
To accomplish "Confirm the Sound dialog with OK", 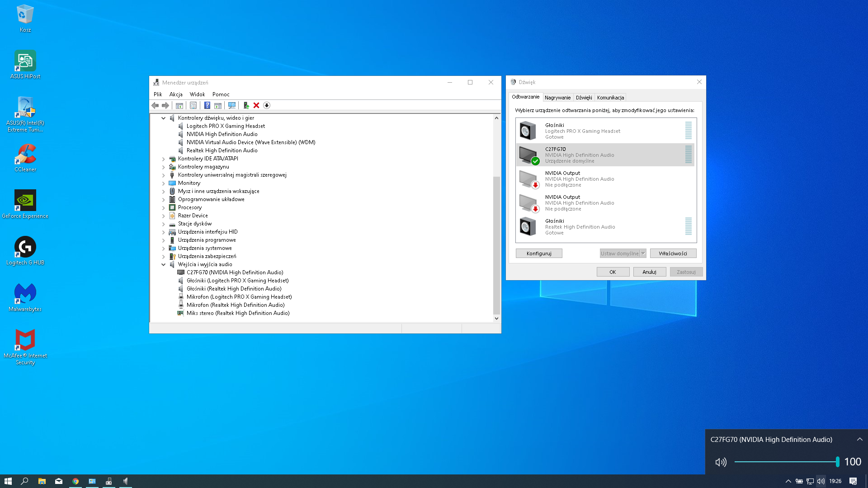I will [x=613, y=272].
